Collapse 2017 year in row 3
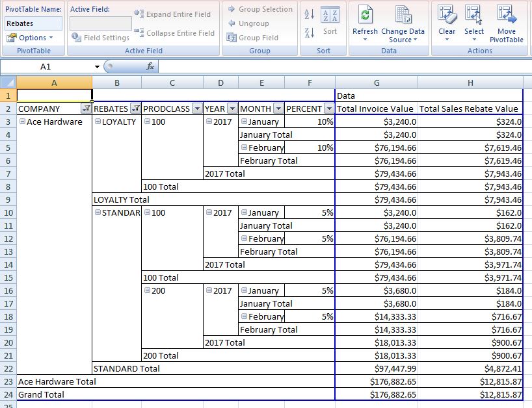Screen dimensions: 532x408 [209, 121]
